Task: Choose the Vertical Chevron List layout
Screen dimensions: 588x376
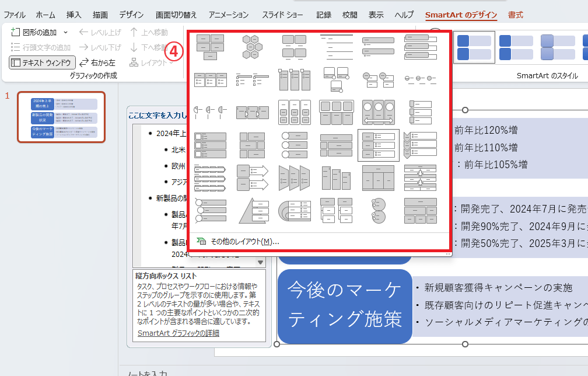Action: point(421,145)
